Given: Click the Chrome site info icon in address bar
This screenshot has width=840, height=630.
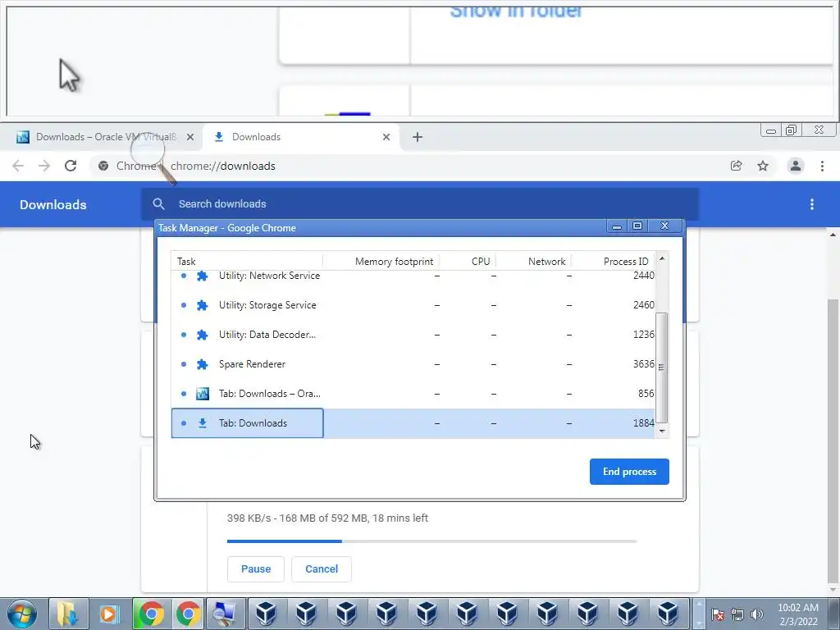Looking at the screenshot, I should (x=103, y=166).
